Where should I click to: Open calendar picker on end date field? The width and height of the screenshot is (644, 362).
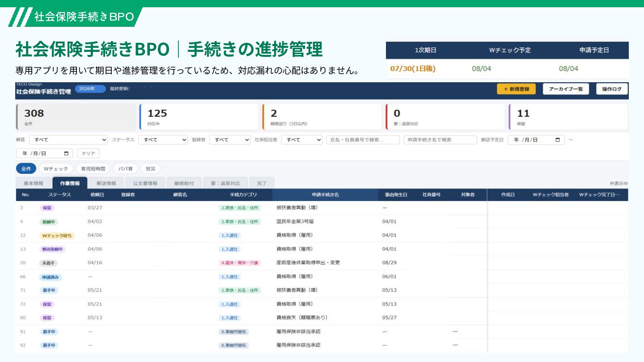pyautogui.click(x=66, y=153)
